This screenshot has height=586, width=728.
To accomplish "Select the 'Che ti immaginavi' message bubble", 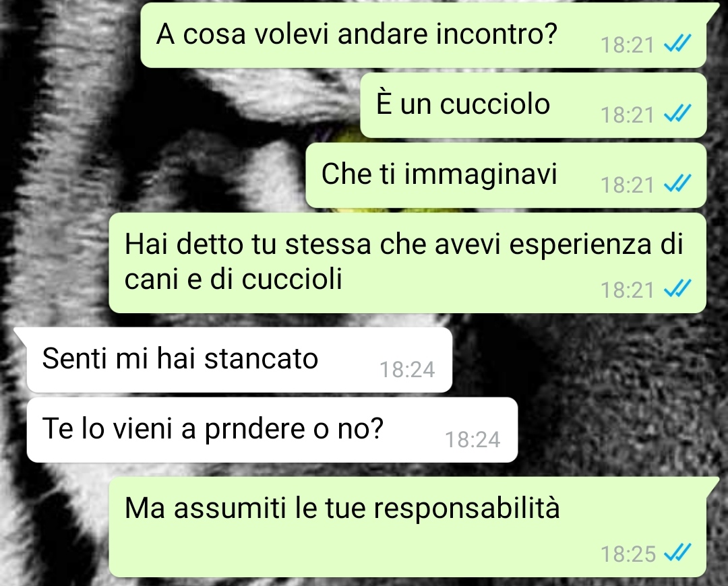I will coord(506,175).
